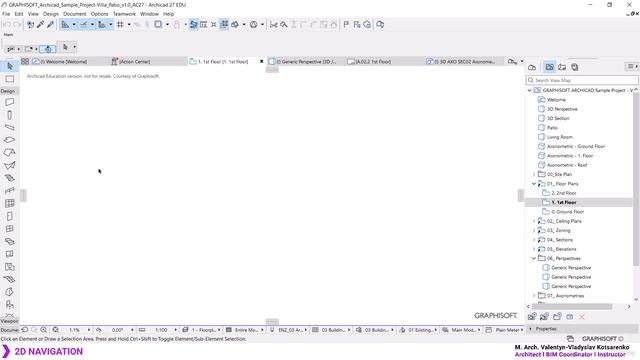Screen dimensions: 640x360
Task: Switch to the Generic Perspective tab
Action: (306, 62)
